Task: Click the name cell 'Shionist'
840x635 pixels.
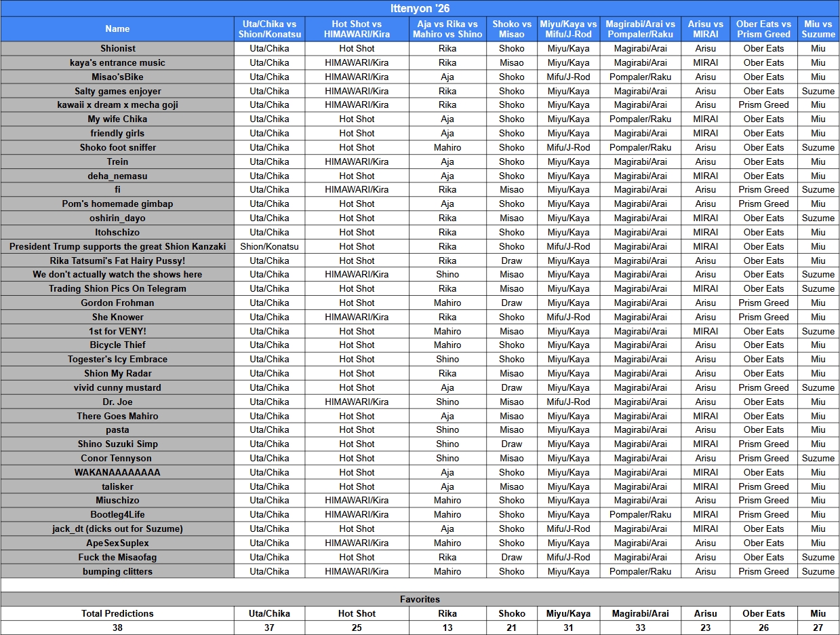Action: point(117,49)
